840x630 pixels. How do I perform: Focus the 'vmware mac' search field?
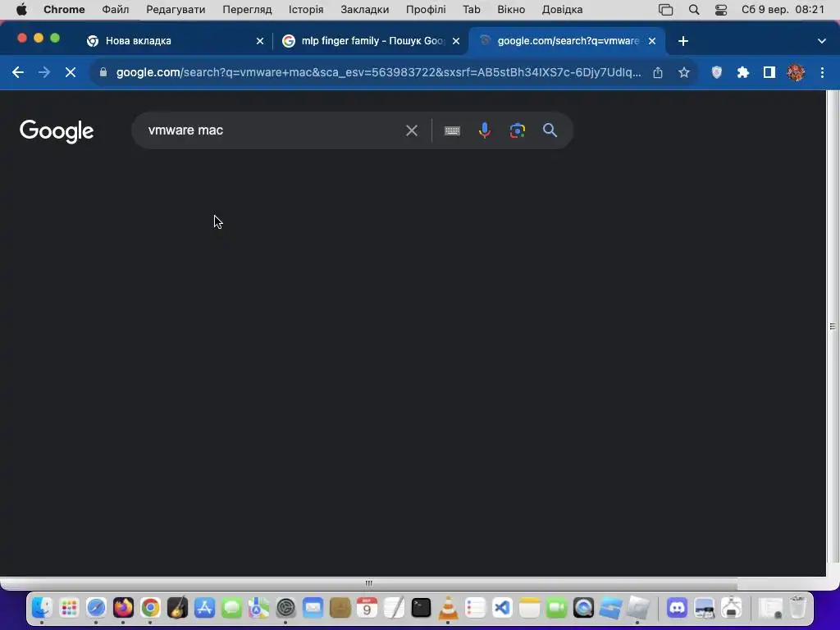(271, 130)
